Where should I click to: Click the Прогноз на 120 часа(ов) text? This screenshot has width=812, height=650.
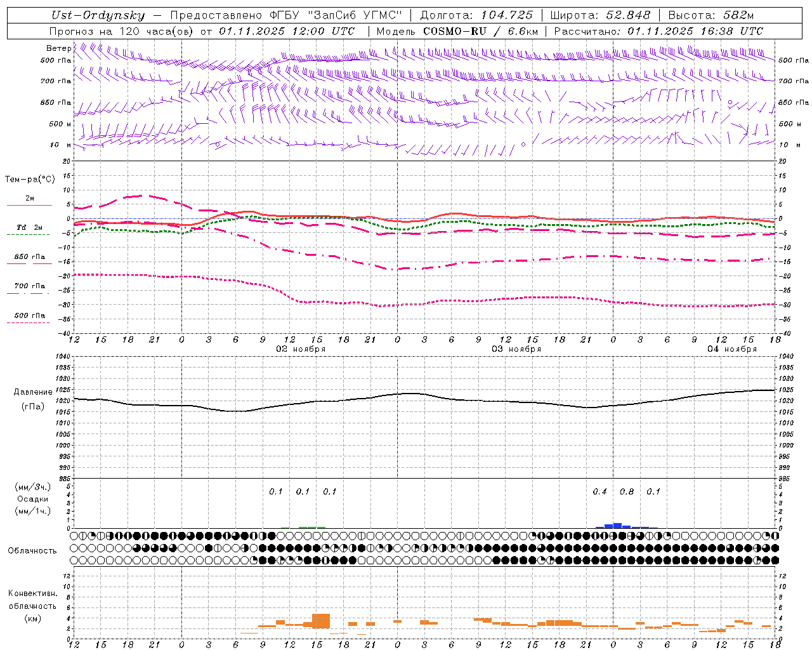122,31
